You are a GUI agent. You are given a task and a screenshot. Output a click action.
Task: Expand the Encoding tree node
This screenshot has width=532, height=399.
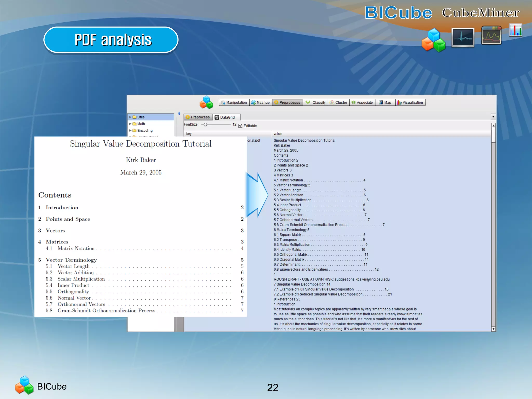point(130,131)
